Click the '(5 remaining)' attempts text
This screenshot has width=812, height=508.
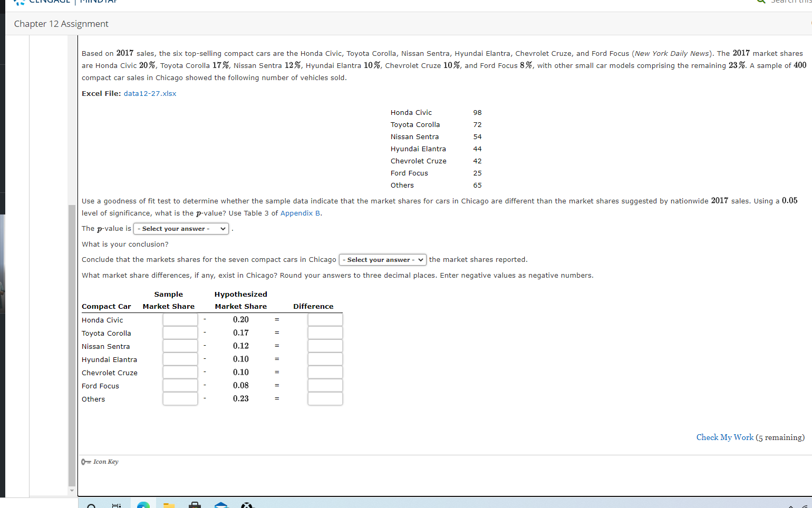tap(780, 437)
